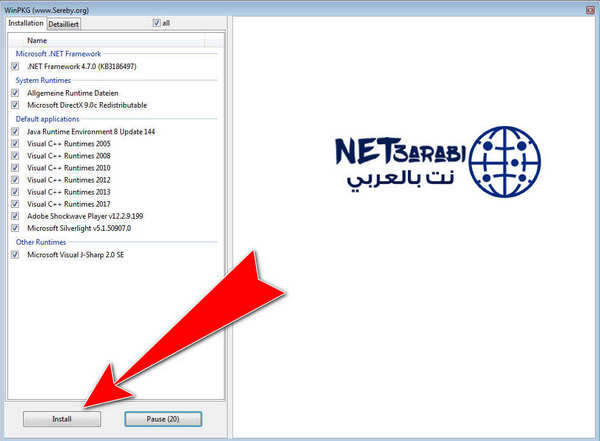Click the Pause (20) button

coord(163,419)
